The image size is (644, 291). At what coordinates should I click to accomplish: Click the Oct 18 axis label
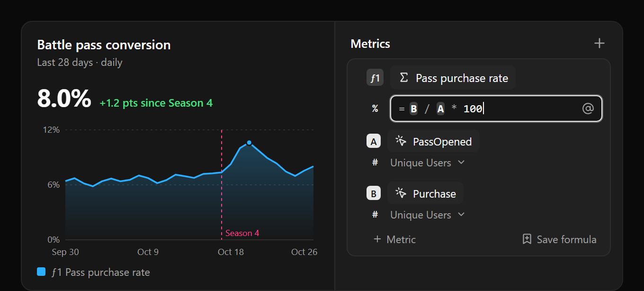[231, 252]
